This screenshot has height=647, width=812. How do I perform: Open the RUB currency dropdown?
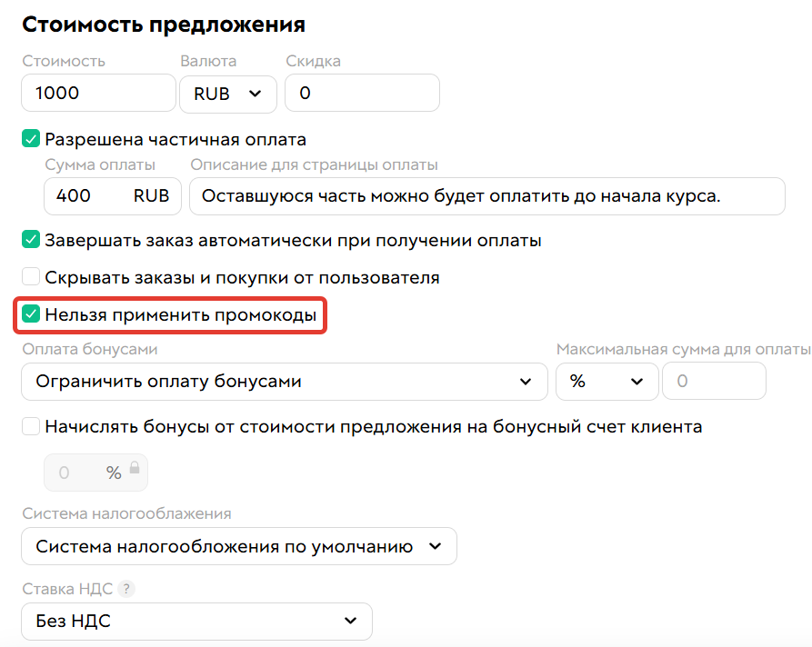[x=228, y=95]
